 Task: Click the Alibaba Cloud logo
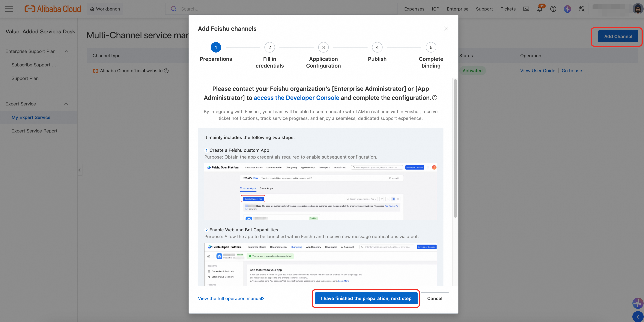click(x=52, y=9)
